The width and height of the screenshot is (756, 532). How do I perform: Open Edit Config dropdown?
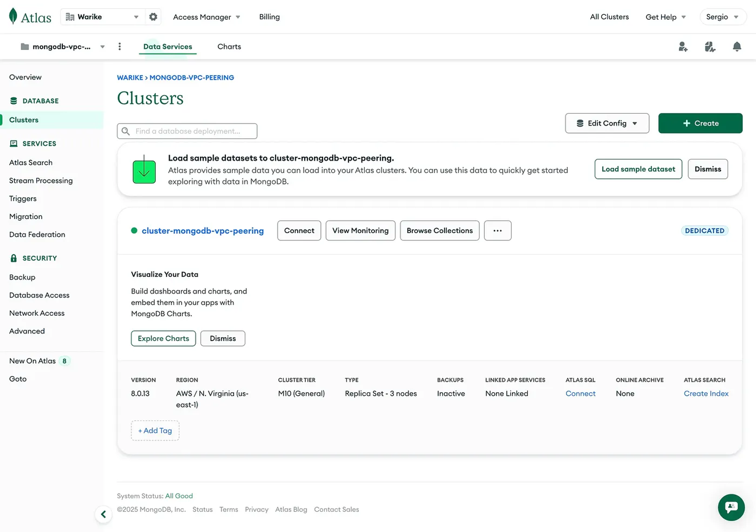[607, 123]
